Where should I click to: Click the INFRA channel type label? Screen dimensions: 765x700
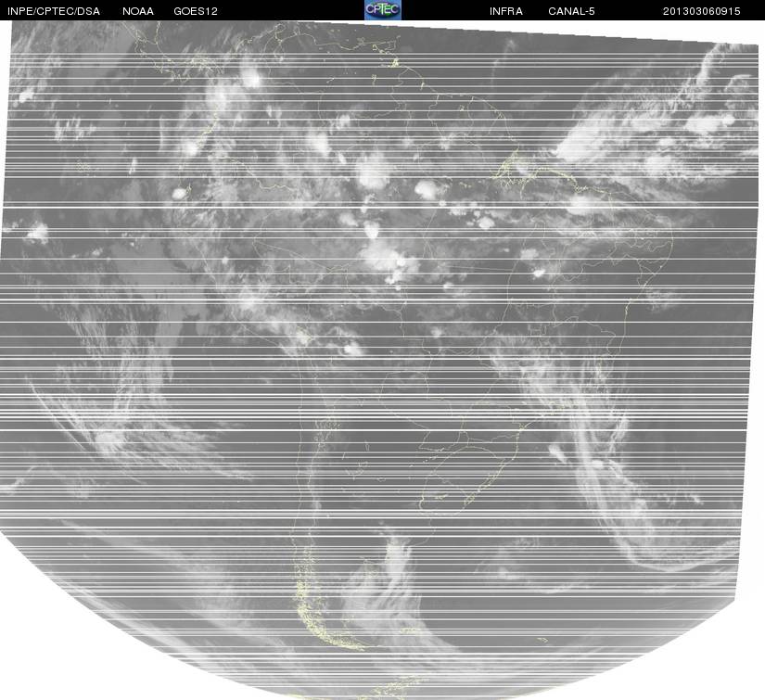click(x=506, y=11)
